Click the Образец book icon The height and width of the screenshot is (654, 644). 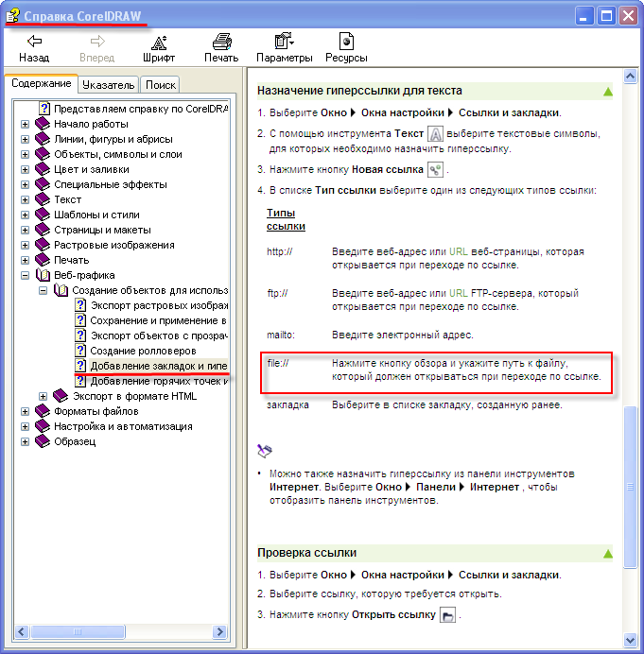(x=43, y=441)
